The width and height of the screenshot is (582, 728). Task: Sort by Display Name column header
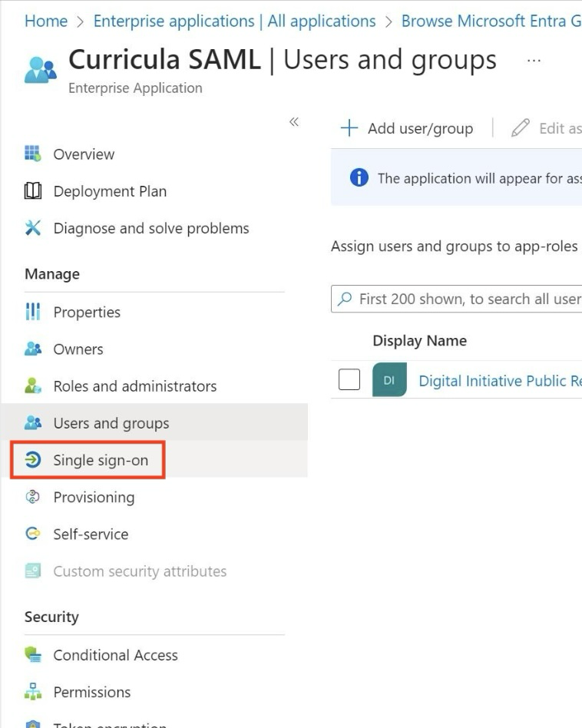tap(419, 340)
